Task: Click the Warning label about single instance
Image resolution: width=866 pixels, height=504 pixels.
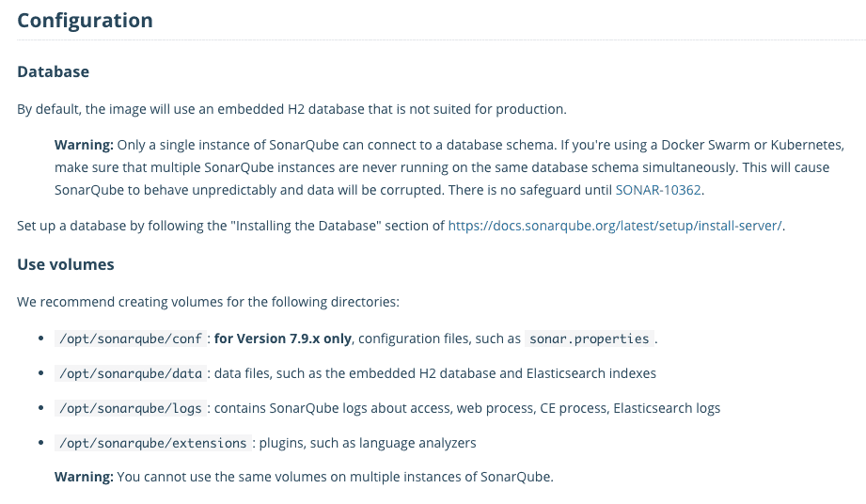Action: (x=84, y=145)
